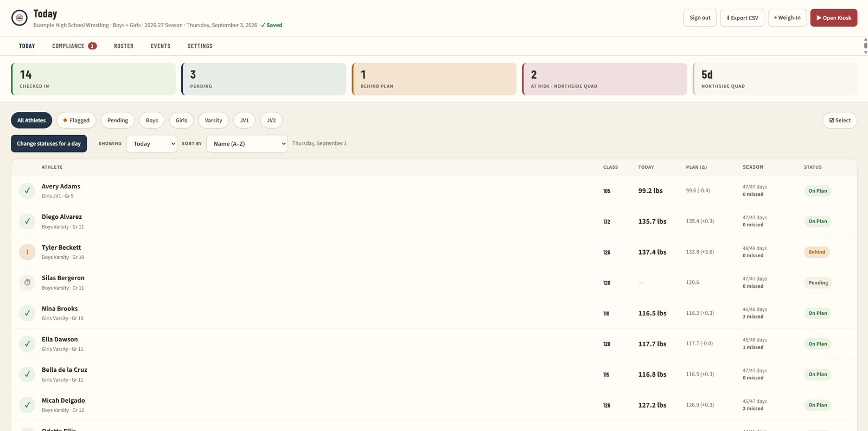Click Avery Adams' 99.2 lbs weight
This screenshot has width=868, height=431.
click(650, 191)
